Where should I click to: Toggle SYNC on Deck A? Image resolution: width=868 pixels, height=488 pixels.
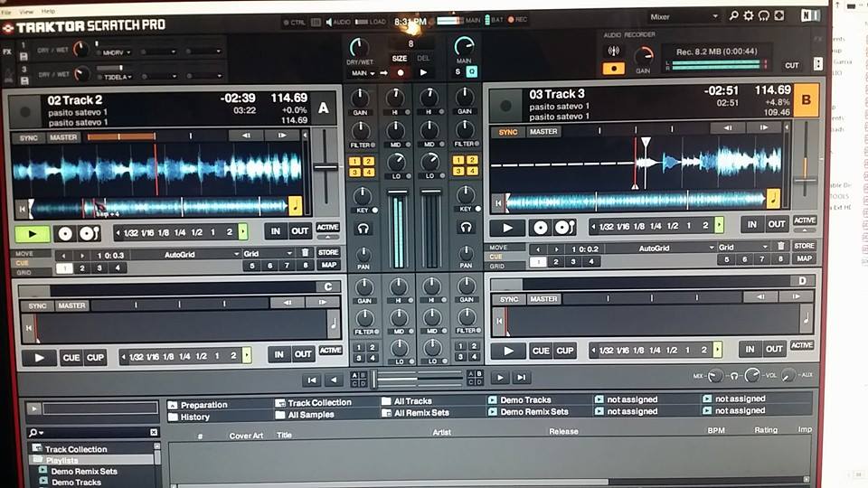coord(29,137)
